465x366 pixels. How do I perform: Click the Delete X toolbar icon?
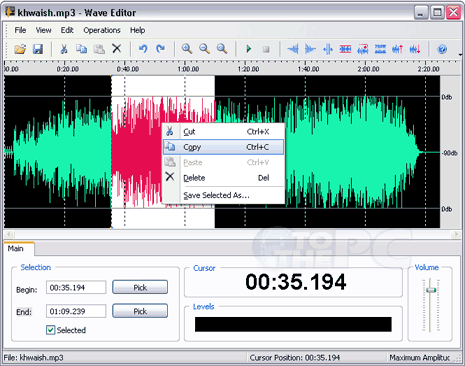tap(117, 49)
